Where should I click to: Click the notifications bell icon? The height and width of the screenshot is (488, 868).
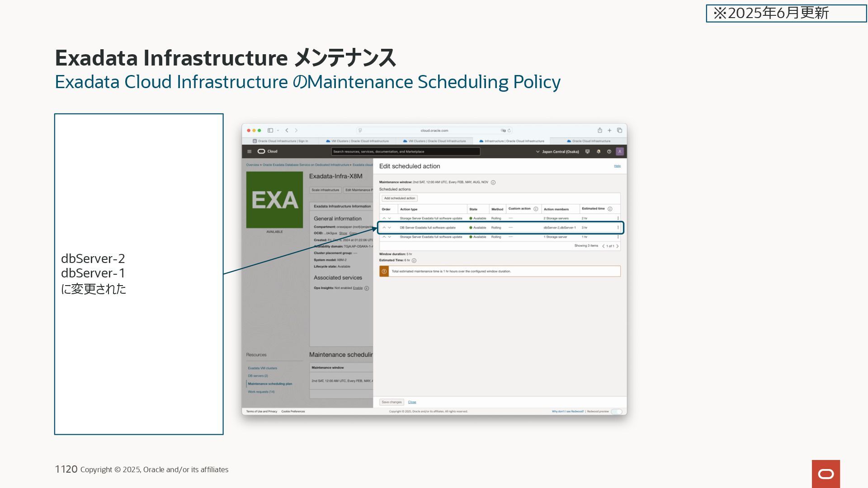tap(599, 152)
